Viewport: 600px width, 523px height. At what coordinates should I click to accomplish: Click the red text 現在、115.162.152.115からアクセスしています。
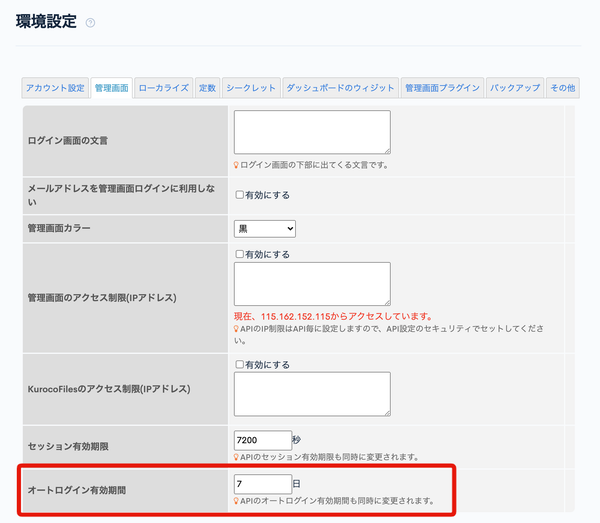coord(333,316)
